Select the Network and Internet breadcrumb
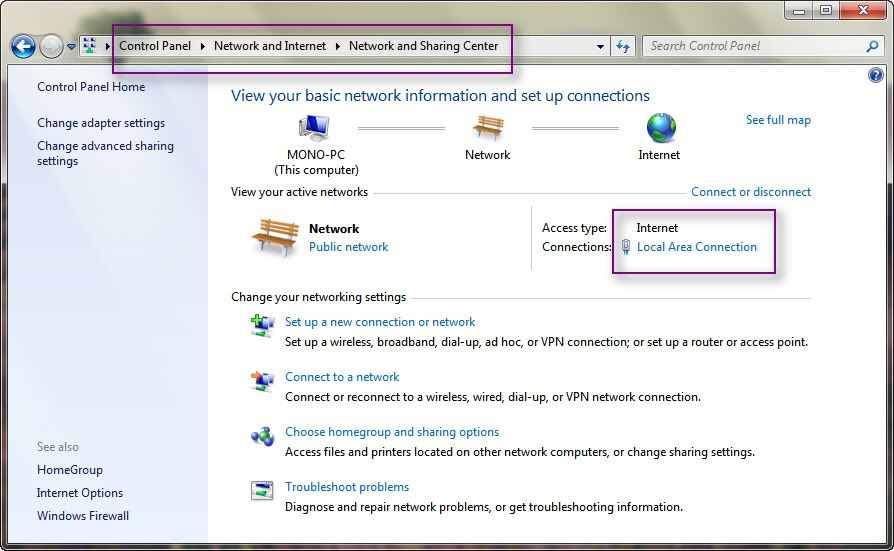Screen dimensions: 894x551 [270, 46]
